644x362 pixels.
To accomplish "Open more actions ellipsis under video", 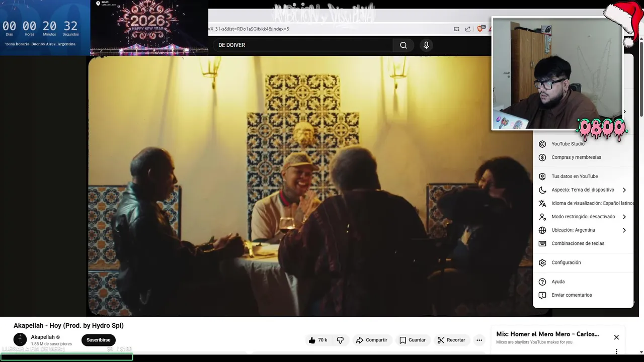I will point(479,340).
